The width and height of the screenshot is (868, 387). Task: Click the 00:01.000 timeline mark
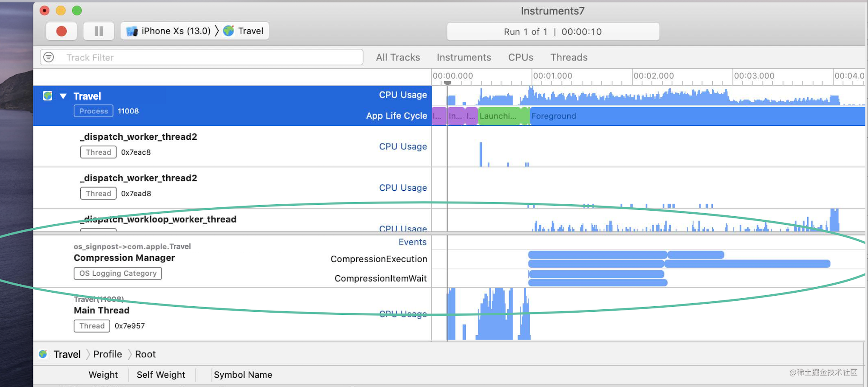552,76
